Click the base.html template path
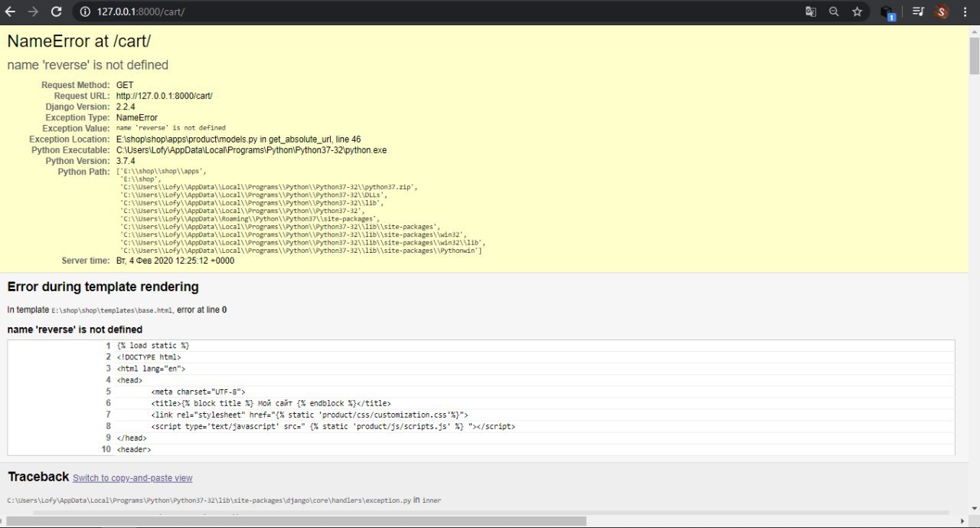 tap(112, 310)
